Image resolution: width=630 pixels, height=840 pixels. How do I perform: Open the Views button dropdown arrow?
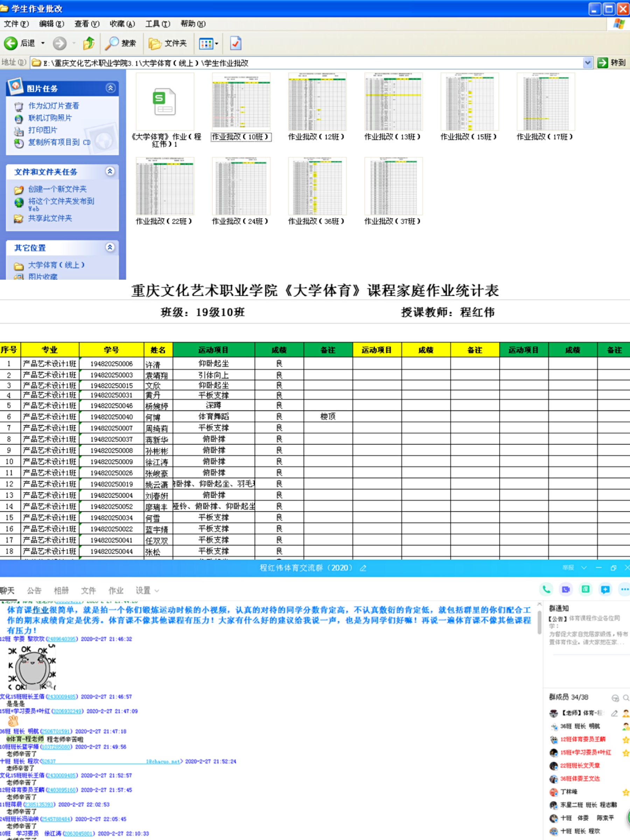click(217, 44)
